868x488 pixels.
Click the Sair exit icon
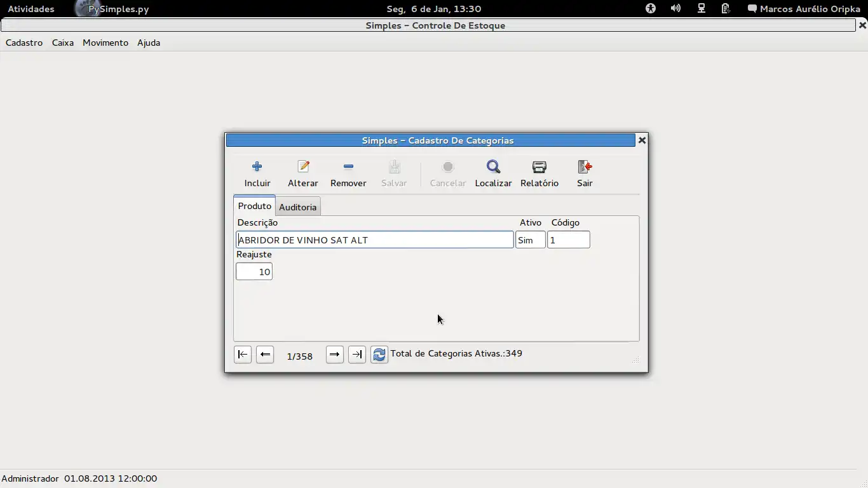pyautogui.click(x=585, y=166)
